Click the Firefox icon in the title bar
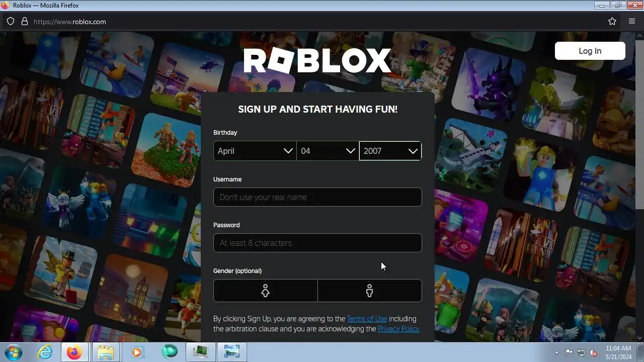This screenshot has width=644, height=362. coord(6,6)
